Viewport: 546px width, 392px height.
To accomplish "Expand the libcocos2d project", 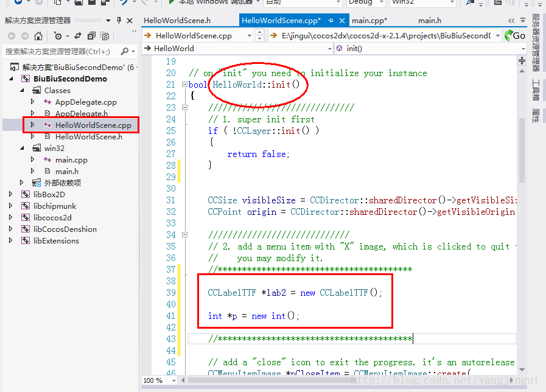I will [x=10, y=217].
